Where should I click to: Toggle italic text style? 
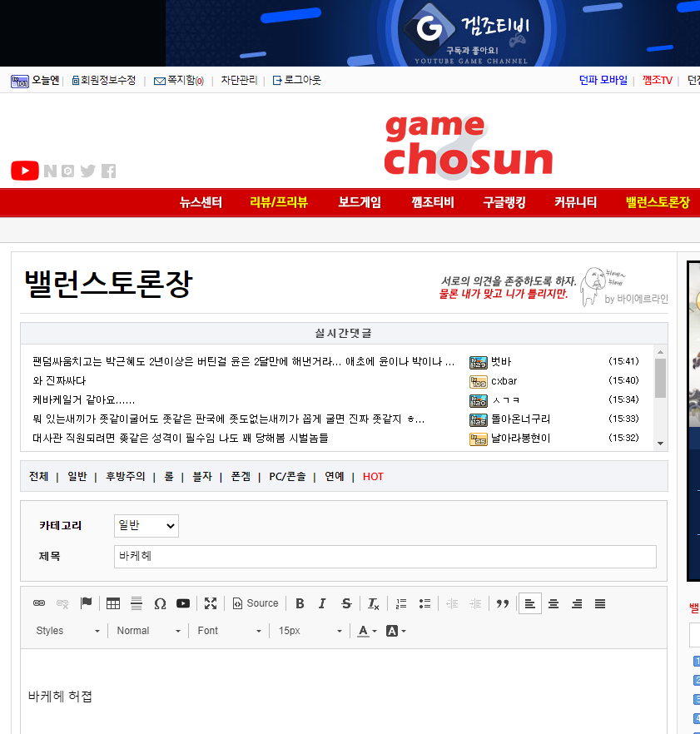(322, 603)
